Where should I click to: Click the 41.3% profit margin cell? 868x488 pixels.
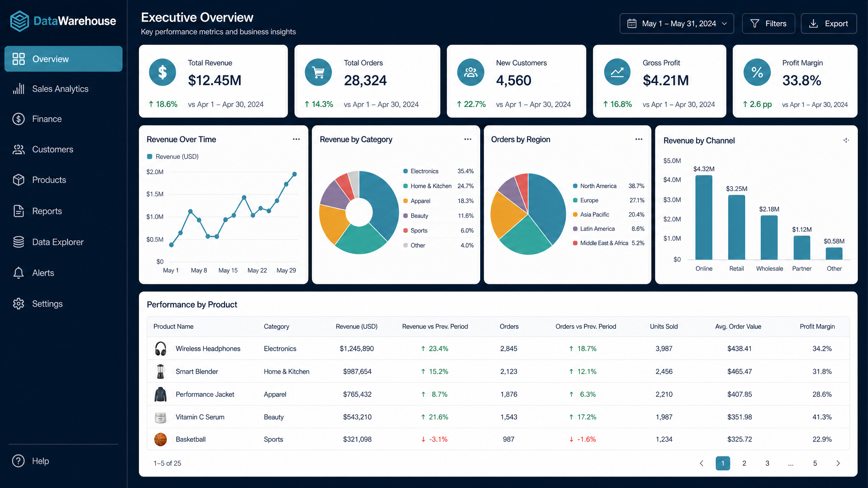tap(822, 417)
